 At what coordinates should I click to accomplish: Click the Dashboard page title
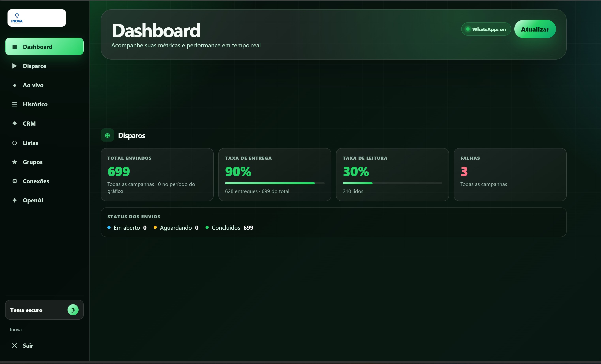tap(156, 30)
